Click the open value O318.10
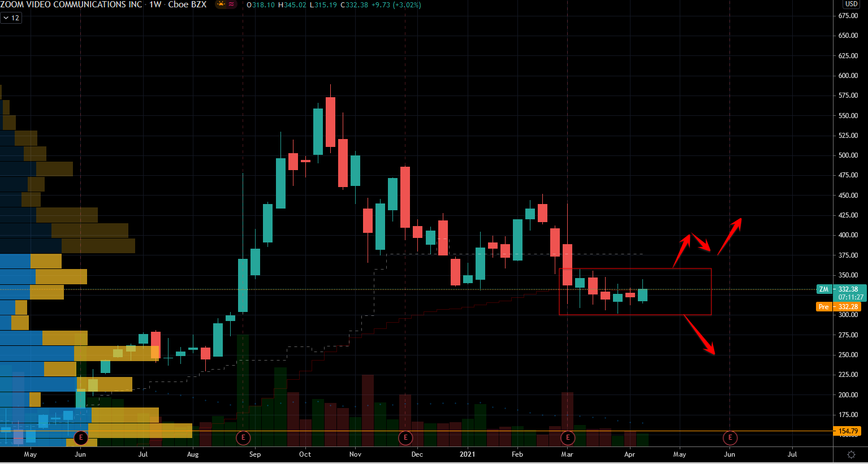 261,5
